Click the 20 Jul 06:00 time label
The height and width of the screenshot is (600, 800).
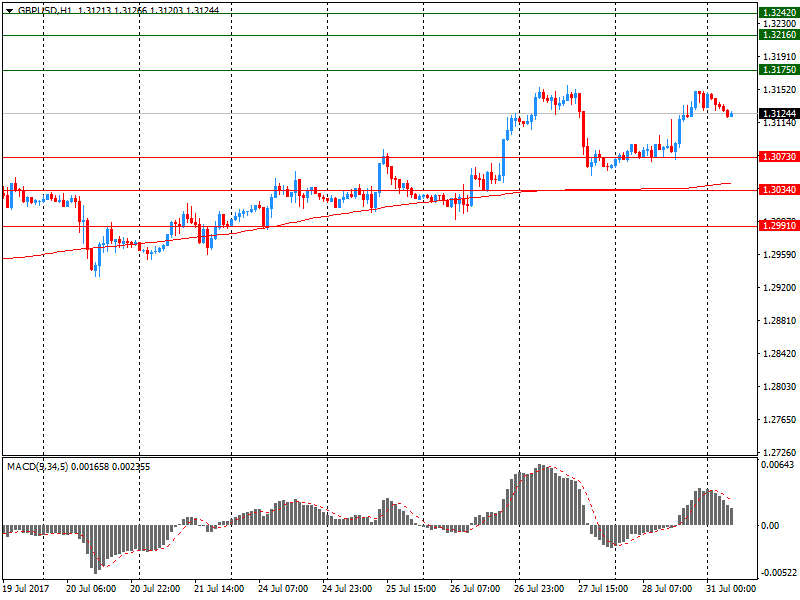coord(91,588)
